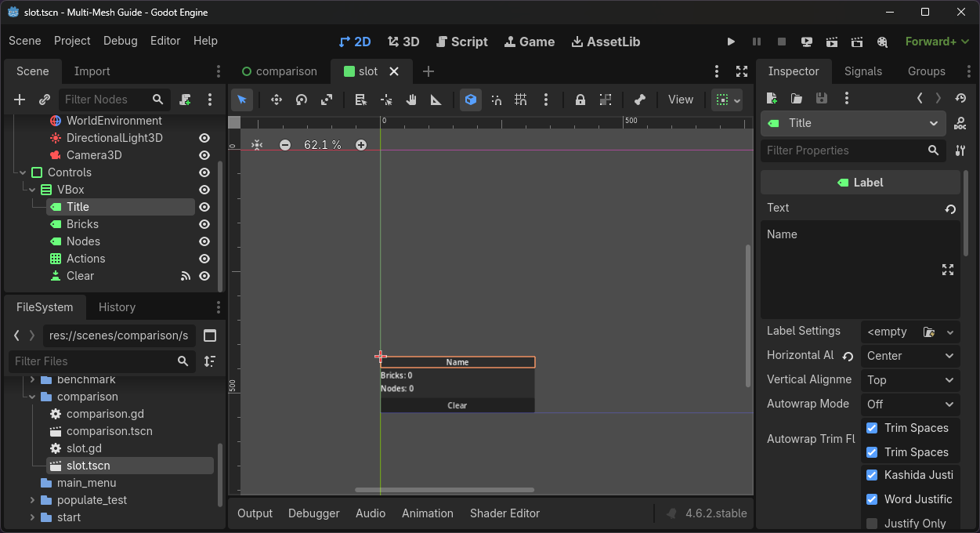Screen dimensions: 980x533
Task: Open the Movie Maker mode icon
Action: click(882, 42)
